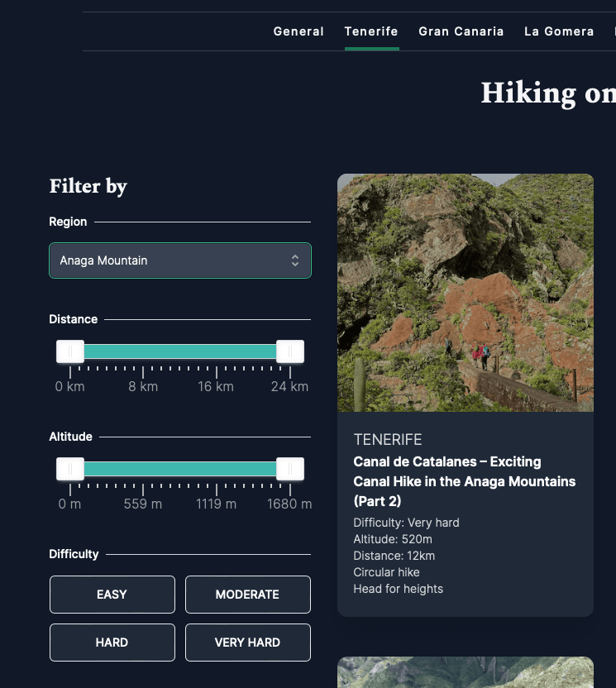Switch to the Gran Canaria tab
Viewport: 616px width, 688px height.
point(461,31)
